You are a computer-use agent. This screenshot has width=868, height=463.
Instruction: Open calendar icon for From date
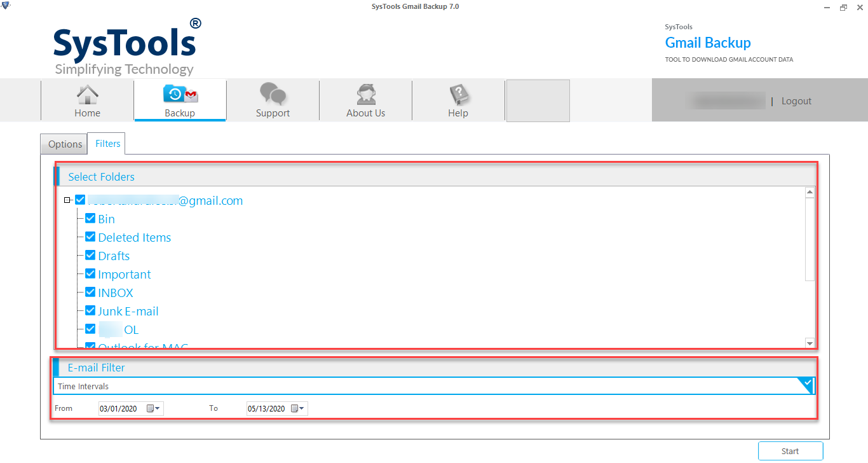pyautogui.click(x=150, y=408)
